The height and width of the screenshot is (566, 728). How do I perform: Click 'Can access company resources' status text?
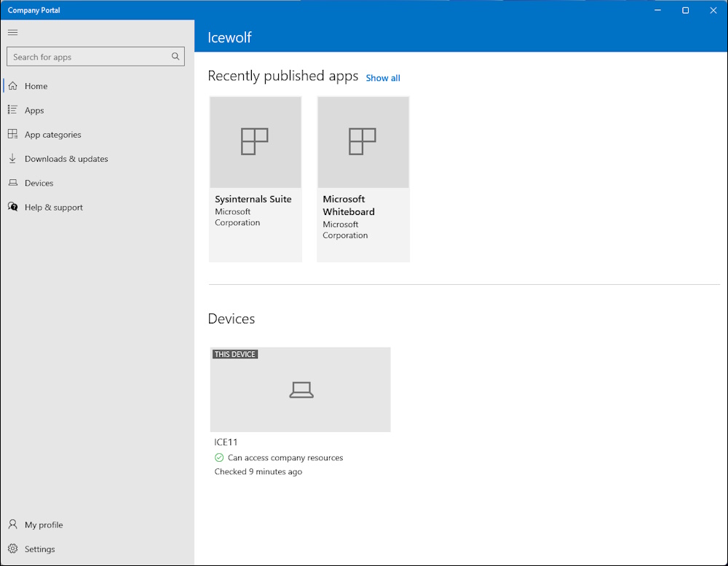pos(285,457)
